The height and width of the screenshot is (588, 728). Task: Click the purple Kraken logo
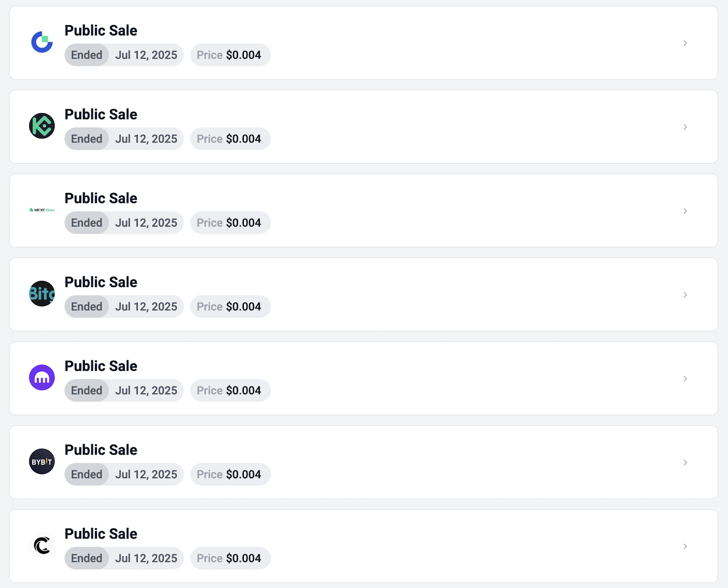click(x=42, y=377)
